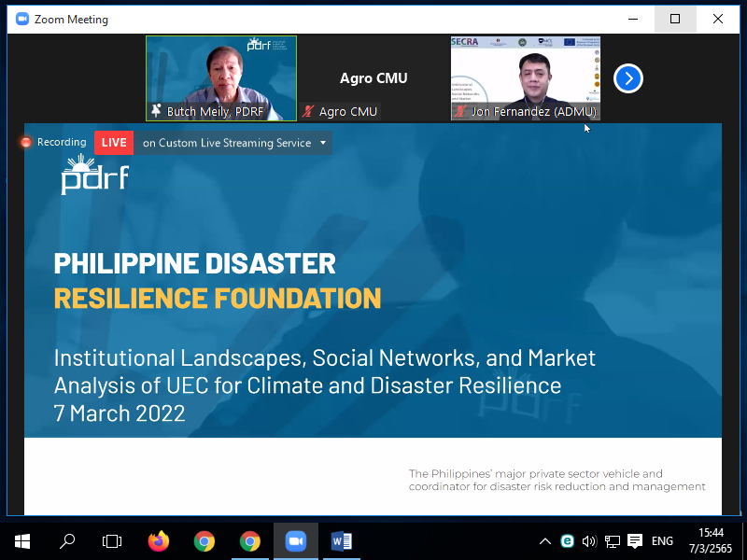This screenshot has width=747, height=560.
Task: Click muted microphone icon for Agro CMU
Action: point(308,111)
